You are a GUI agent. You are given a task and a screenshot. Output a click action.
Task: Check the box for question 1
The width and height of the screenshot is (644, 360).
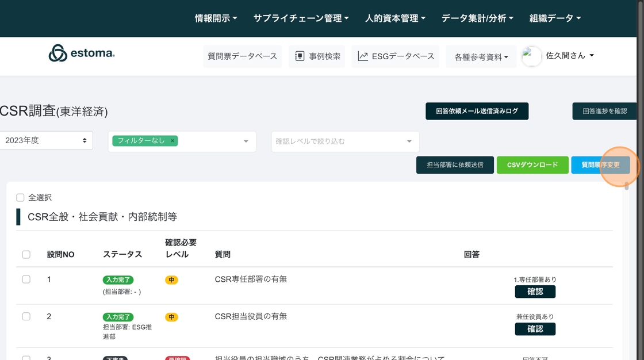26,279
